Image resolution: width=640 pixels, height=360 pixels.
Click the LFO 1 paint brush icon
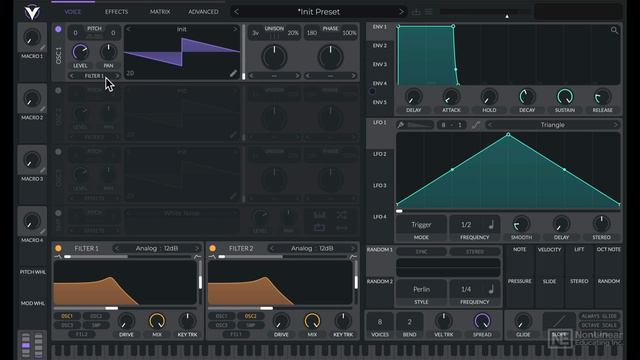pyautogui.click(x=401, y=125)
